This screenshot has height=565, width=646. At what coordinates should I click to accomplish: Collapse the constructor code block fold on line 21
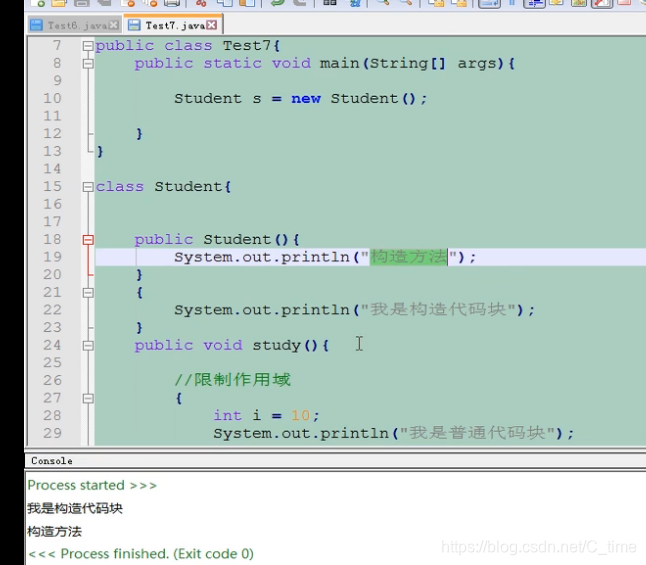coord(88,293)
